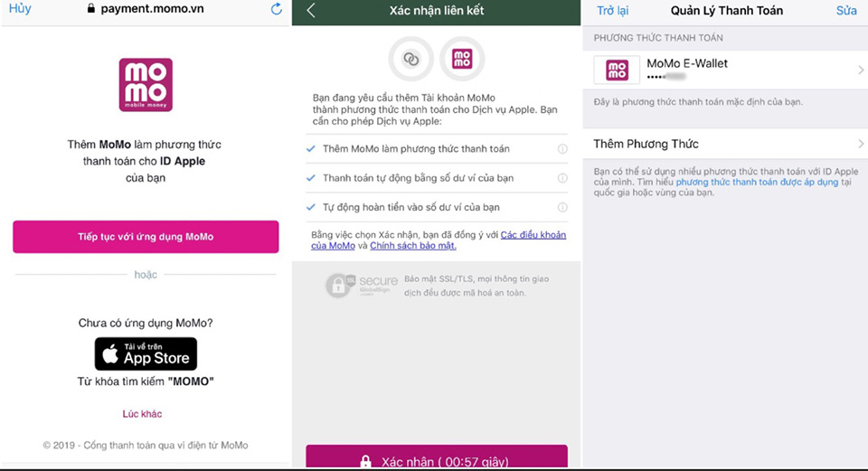This screenshot has height=471, width=868.
Task: Open 'phương thức thanh toán được áp dụng' link
Action: pos(757,182)
